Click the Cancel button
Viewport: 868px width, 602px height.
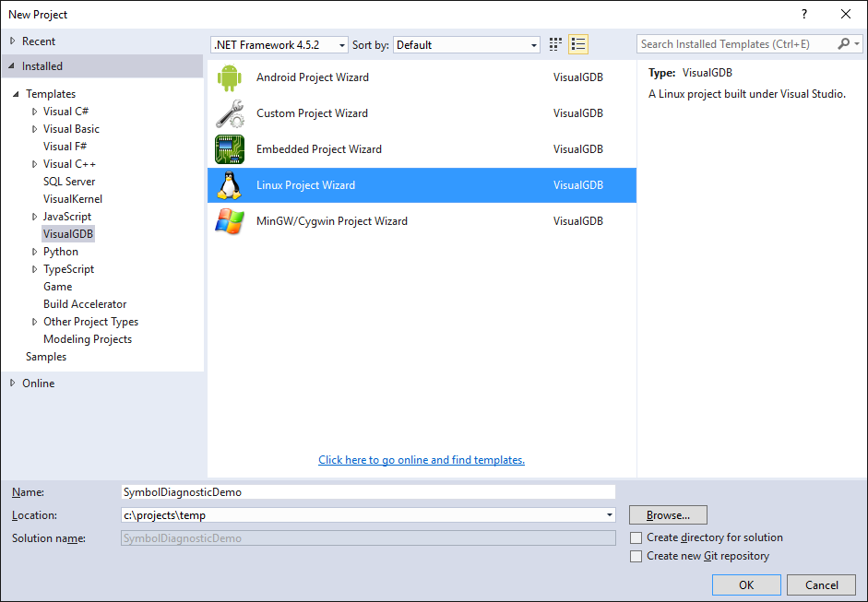coord(822,584)
